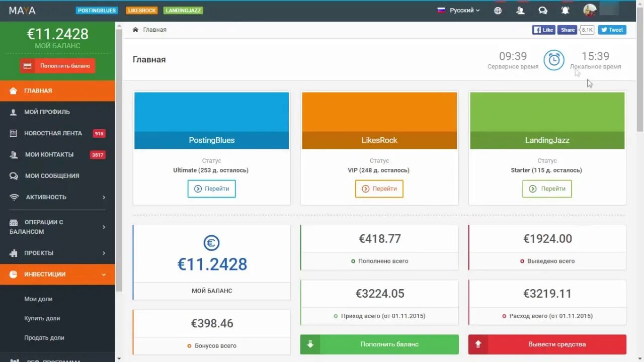The width and height of the screenshot is (644, 362).
Task: Click the euro circle icon above balance
Action: click(212, 243)
